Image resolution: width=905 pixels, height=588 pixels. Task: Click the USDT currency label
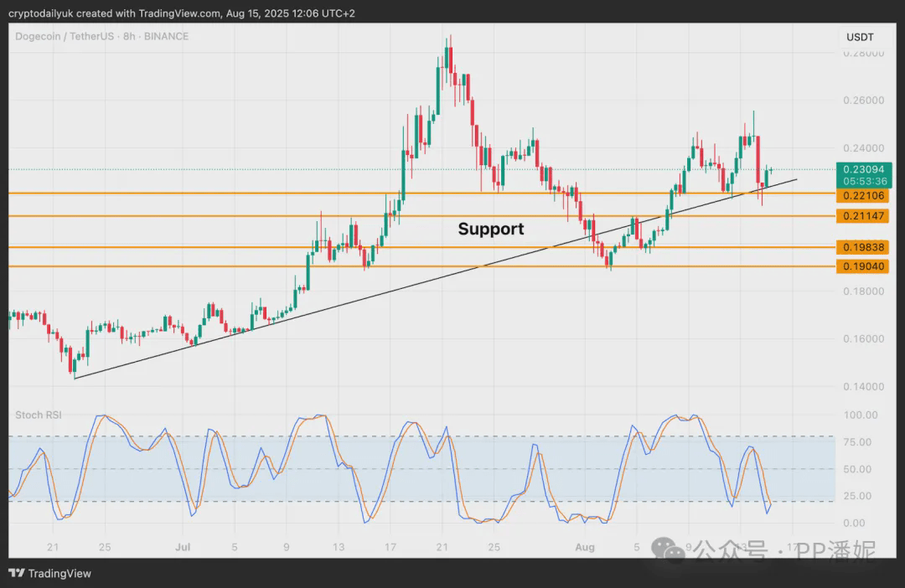860,37
